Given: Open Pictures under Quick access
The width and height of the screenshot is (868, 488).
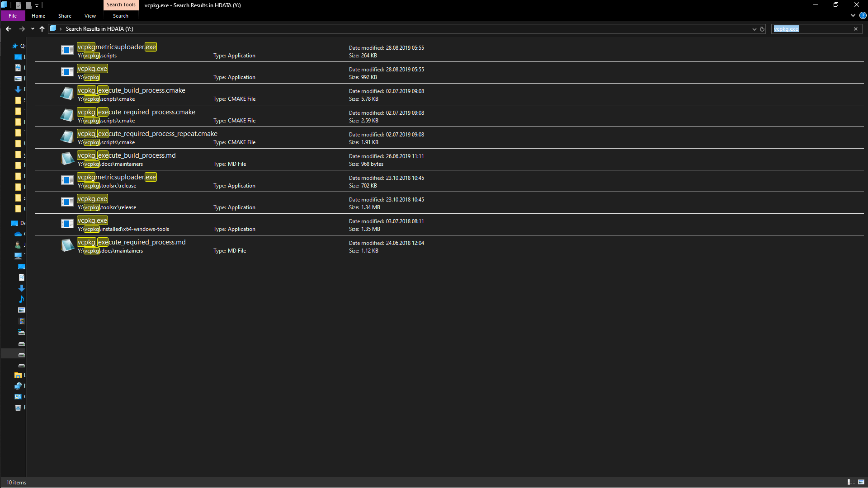Looking at the screenshot, I should pyautogui.click(x=18, y=79).
